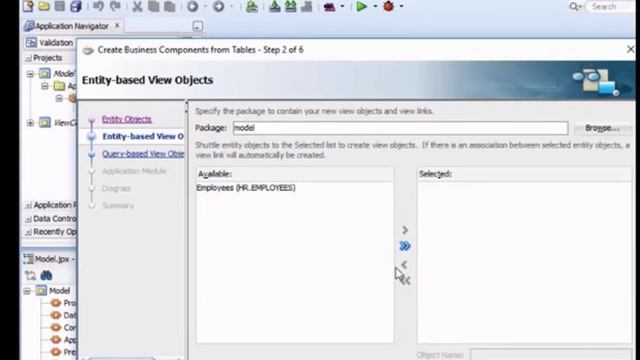The width and height of the screenshot is (640, 360).
Task: Click the Forward navigation arrow icon
Action: [x=219, y=6]
